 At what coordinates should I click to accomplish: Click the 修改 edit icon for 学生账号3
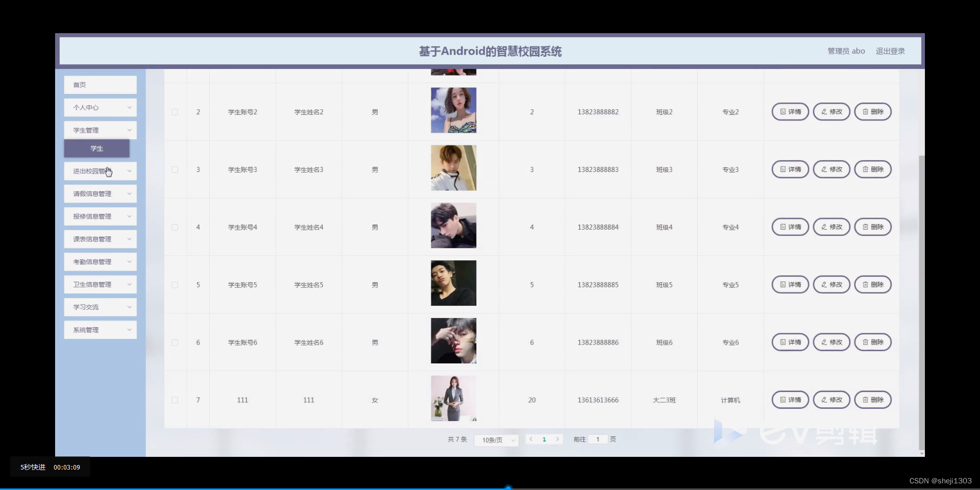coord(830,169)
